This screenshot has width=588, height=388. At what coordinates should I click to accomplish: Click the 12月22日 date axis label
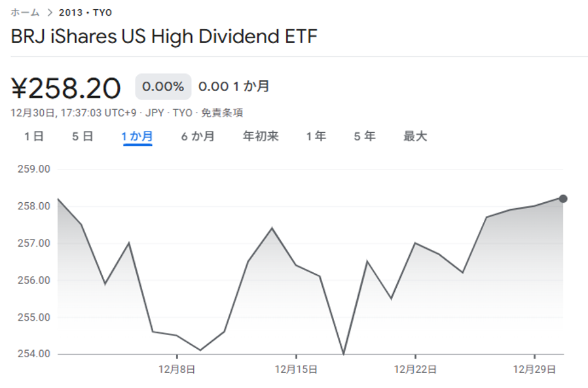(415, 369)
